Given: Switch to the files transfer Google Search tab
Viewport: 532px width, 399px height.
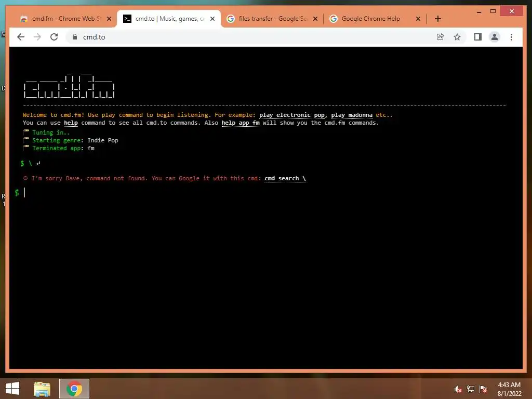Looking at the screenshot, I should tap(272, 19).
